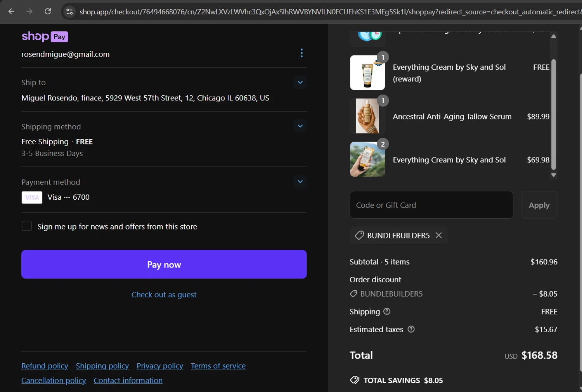Reload the checkout page
The height and width of the screenshot is (392, 582).
pos(48,12)
